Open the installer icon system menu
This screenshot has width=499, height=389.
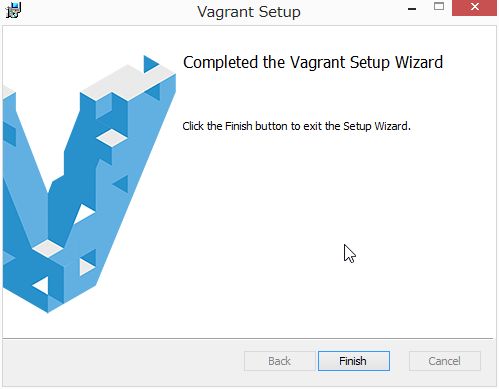pyautogui.click(x=13, y=10)
